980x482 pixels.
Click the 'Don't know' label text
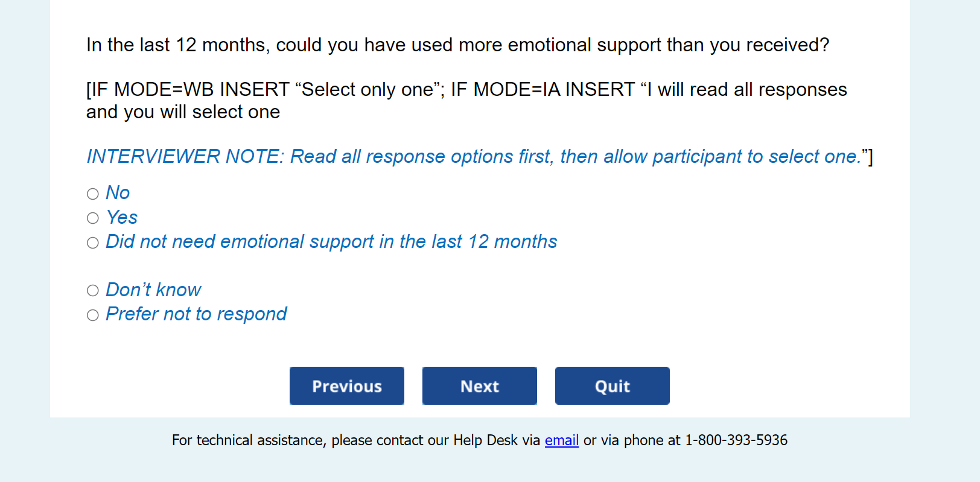(x=153, y=290)
